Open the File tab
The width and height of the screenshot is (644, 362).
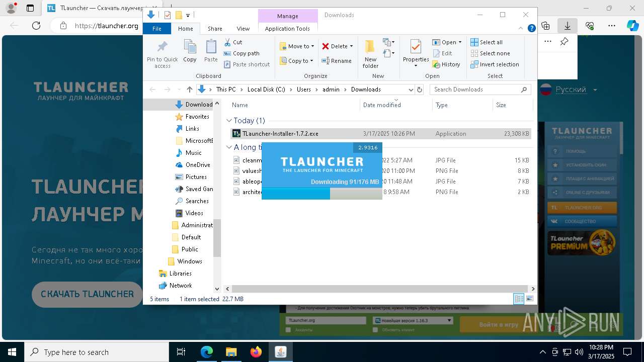pyautogui.click(x=157, y=29)
